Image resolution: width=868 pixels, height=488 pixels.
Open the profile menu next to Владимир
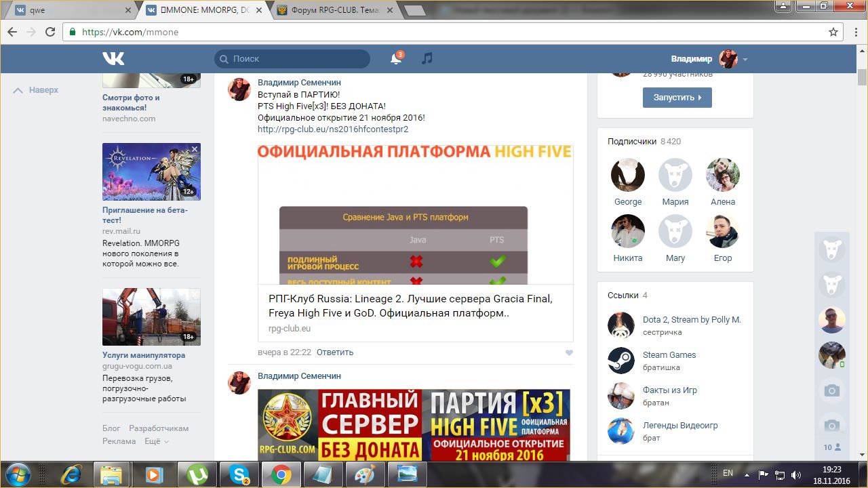(x=745, y=60)
